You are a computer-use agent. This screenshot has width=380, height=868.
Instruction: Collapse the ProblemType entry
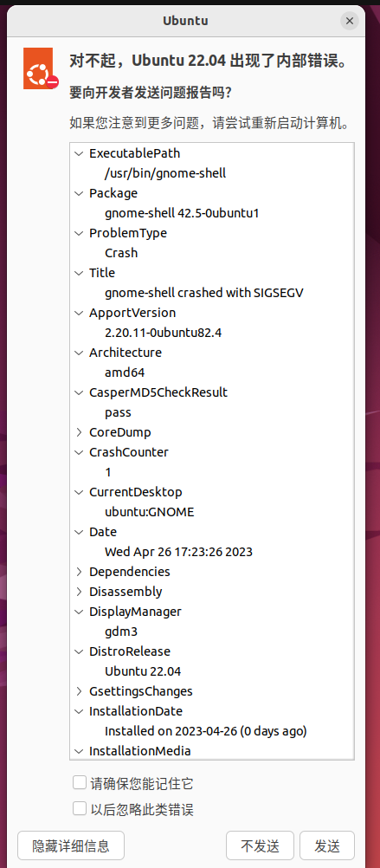pos(79,233)
